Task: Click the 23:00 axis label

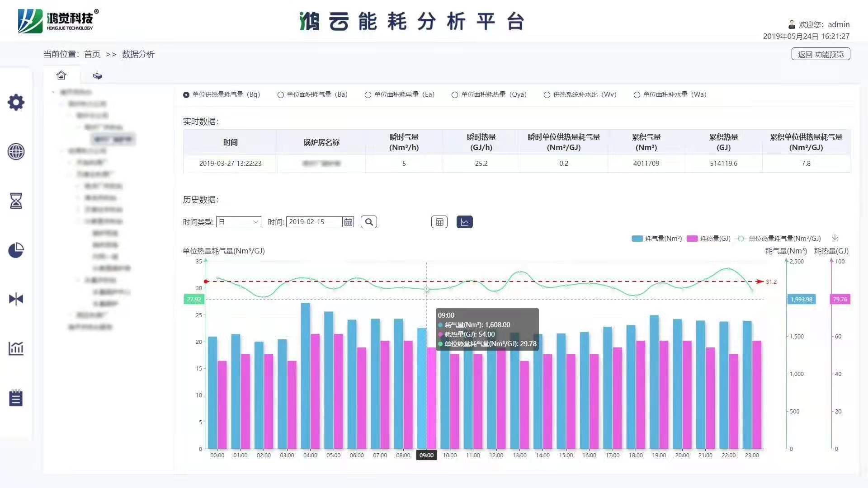Action: tap(752, 455)
